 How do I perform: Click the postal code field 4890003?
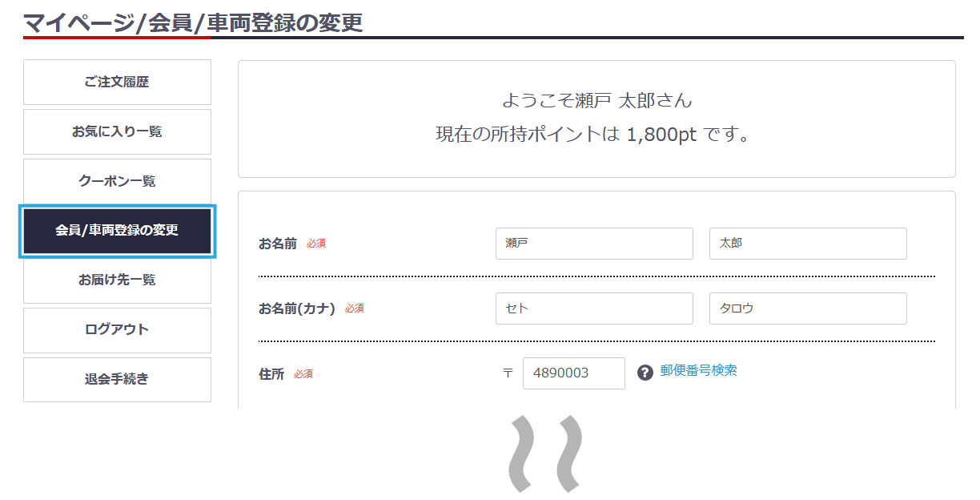(x=573, y=373)
